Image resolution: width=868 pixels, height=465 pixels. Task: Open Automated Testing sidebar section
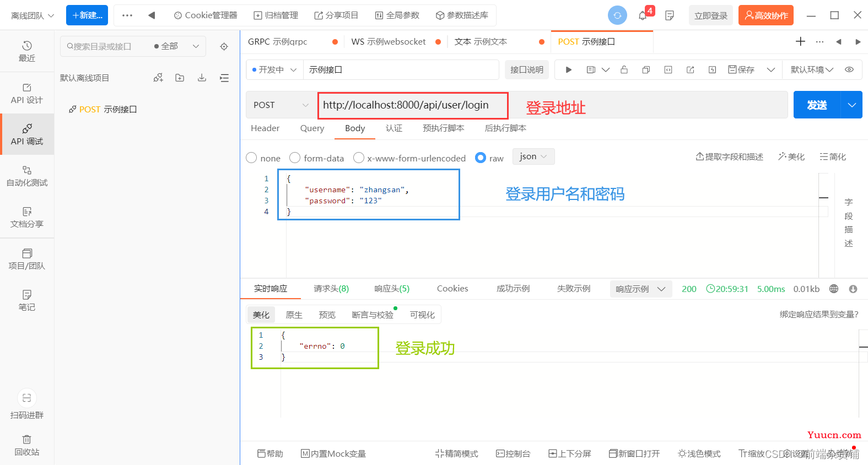pos(27,176)
